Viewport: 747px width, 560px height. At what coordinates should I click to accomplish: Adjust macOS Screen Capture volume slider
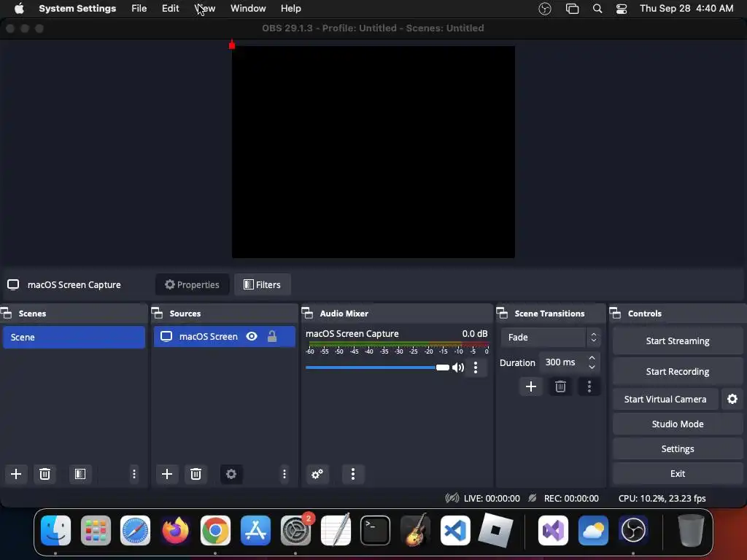(443, 367)
